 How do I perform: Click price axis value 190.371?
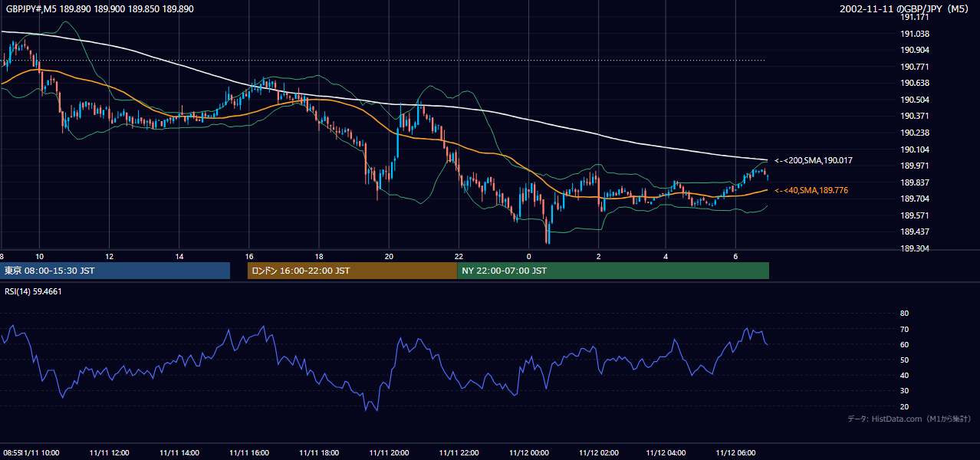(x=914, y=116)
